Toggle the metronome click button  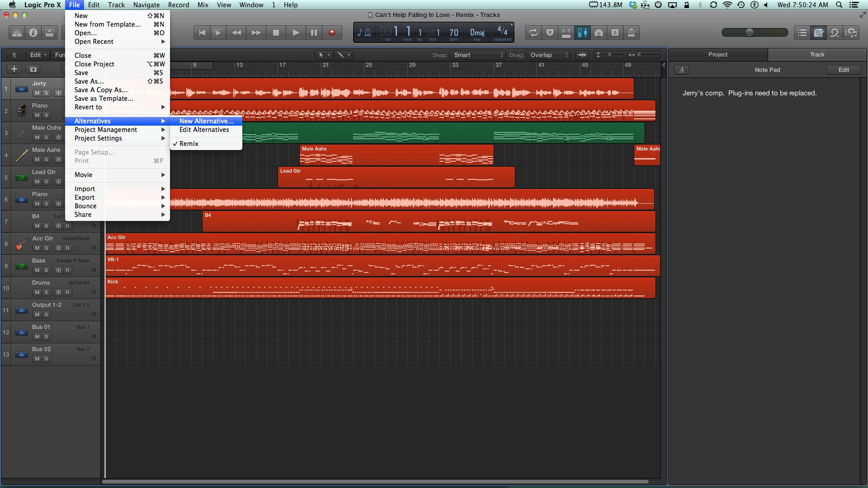coord(631,33)
